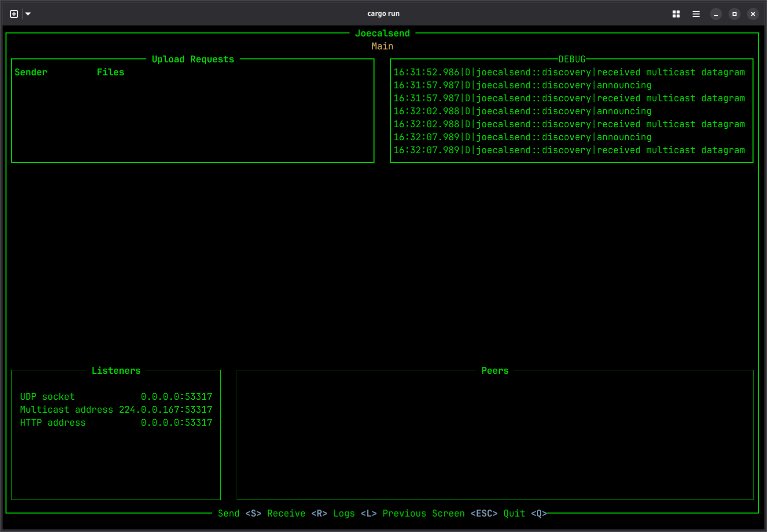Click the Files column header
Screen dimensions: 767x532
tap(110, 72)
